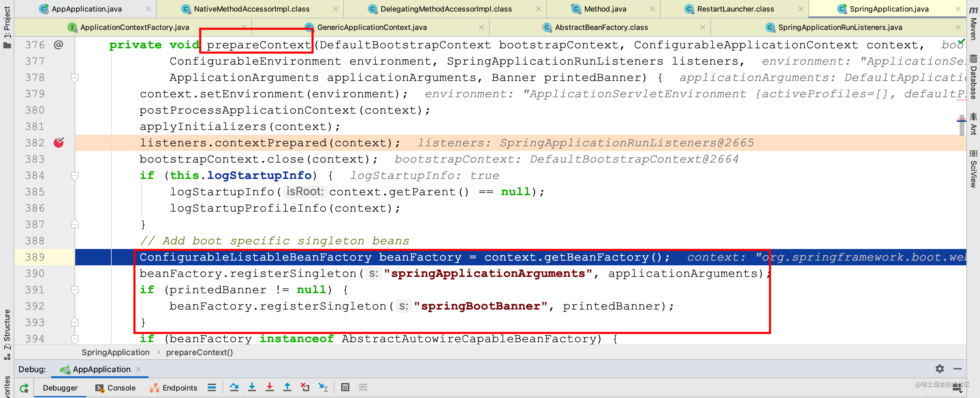Click "springBootBanner" string on line 392

click(x=480, y=306)
